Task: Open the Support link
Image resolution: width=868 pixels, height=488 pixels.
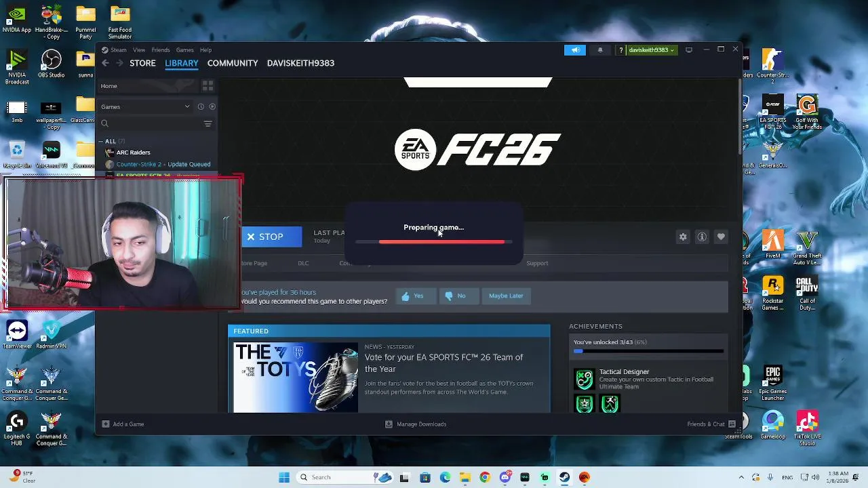Action: tap(537, 263)
